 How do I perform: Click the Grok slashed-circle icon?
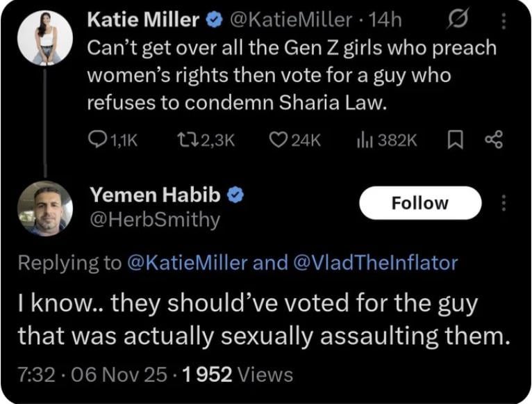pos(456,22)
